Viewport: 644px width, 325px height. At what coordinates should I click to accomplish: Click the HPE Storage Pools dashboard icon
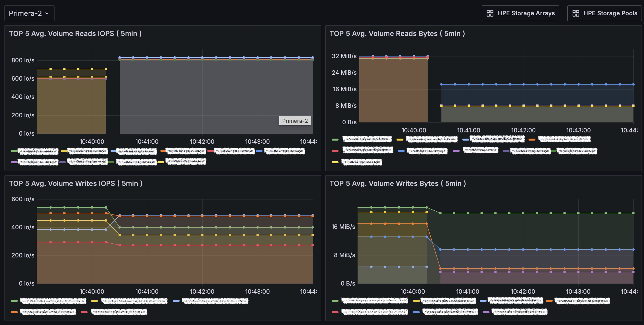tap(576, 13)
